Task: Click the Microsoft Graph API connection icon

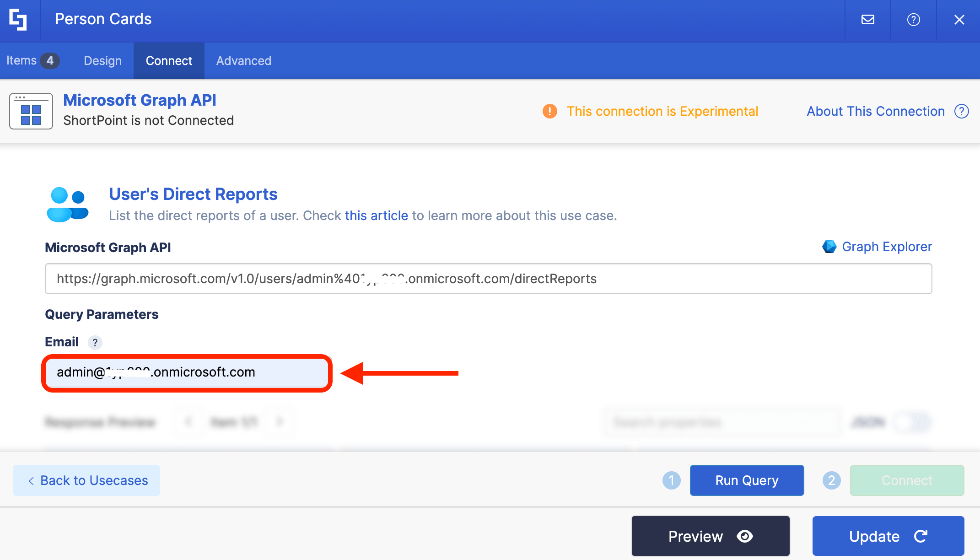Action: pos(31,111)
